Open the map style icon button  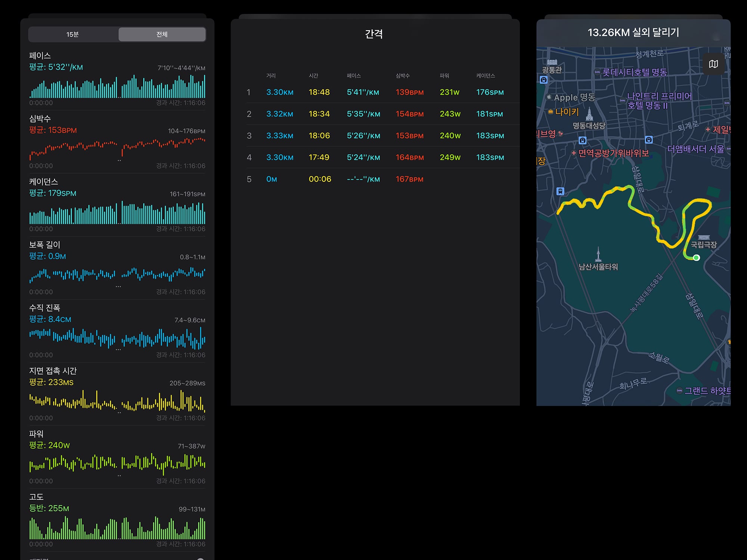point(713,64)
